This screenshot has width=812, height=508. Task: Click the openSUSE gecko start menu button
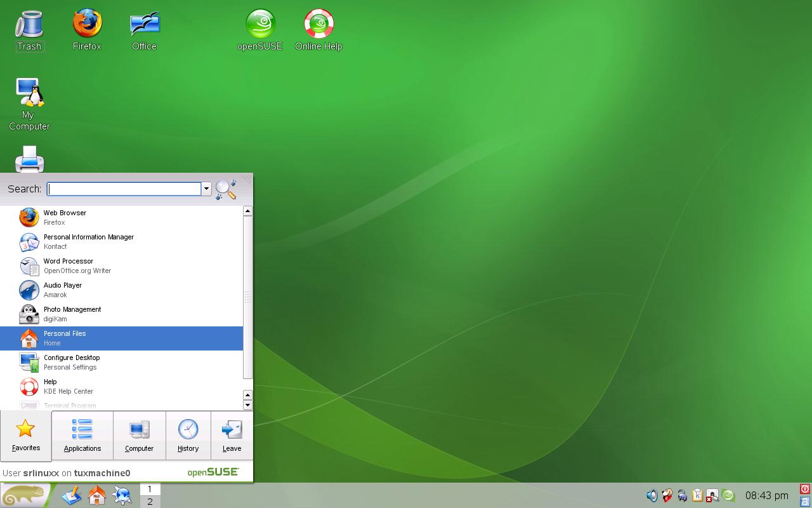coord(25,495)
